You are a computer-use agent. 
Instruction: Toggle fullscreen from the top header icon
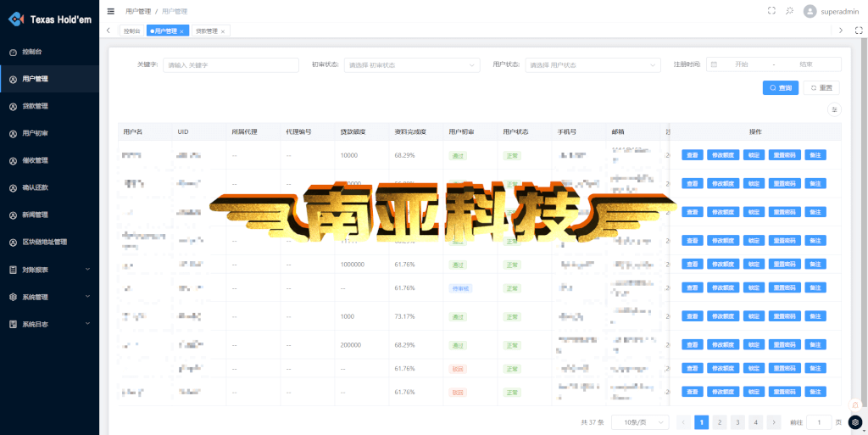[x=771, y=10]
